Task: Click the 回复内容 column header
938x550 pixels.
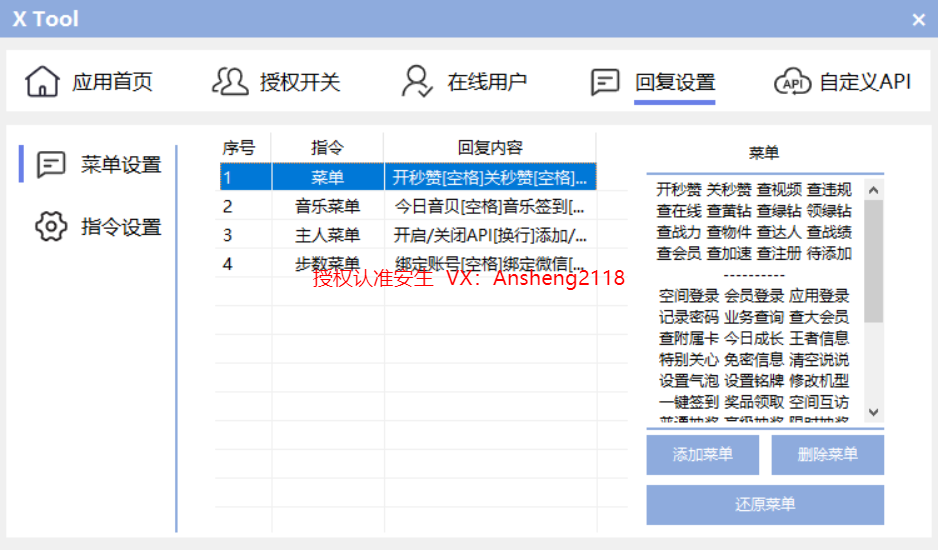Action: coord(490,147)
